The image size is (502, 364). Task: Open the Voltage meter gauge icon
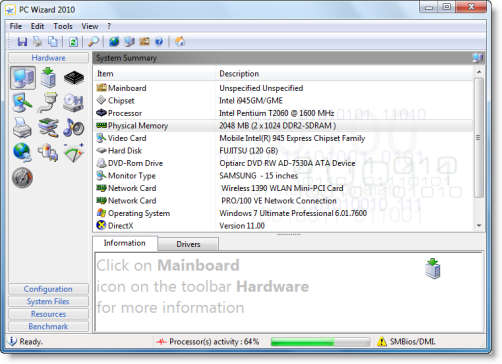[x=74, y=153]
